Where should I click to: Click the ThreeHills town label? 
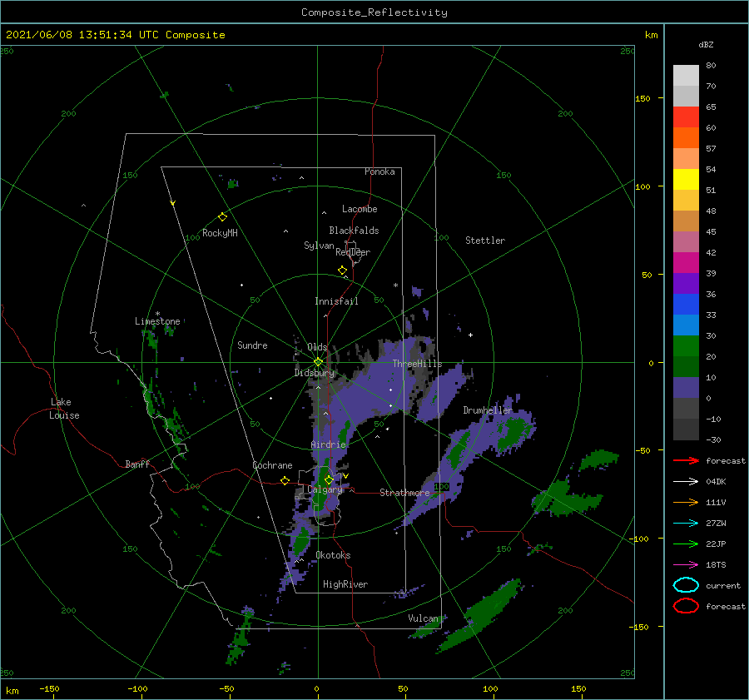[418, 364]
